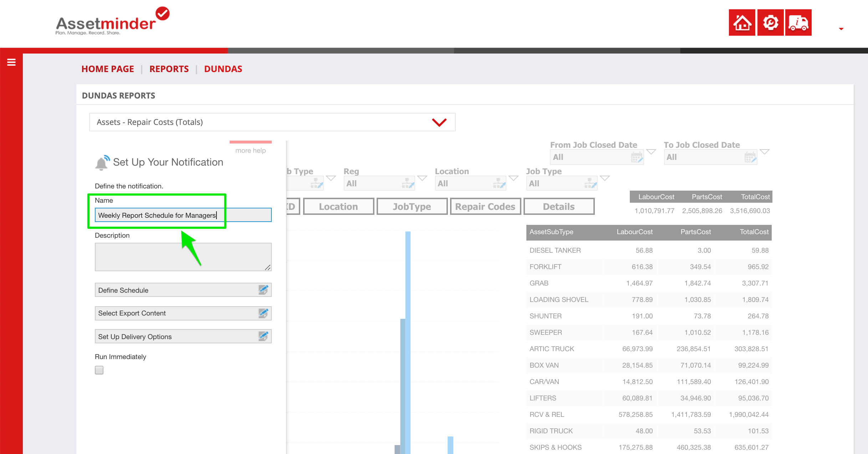Expand the Reg filter dropdown arrow
Image resolution: width=868 pixels, height=454 pixels.
coord(422,178)
